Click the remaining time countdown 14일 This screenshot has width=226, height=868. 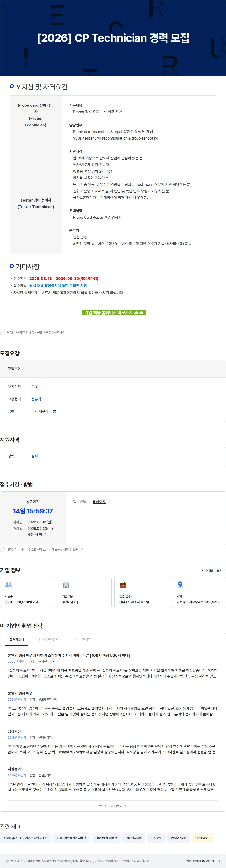coord(33,511)
